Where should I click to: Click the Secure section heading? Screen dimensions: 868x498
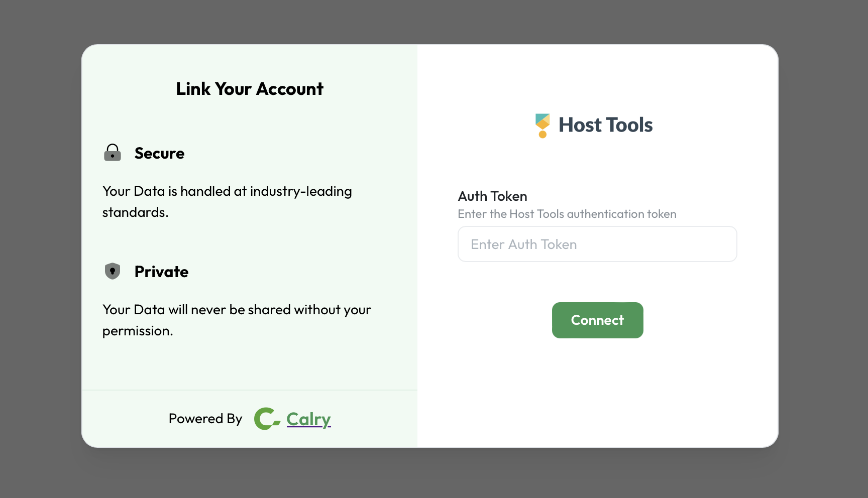(159, 153)
